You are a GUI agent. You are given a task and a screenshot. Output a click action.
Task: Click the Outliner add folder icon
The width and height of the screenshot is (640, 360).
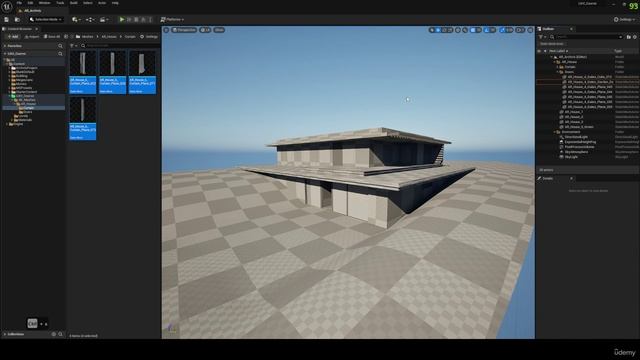coord(629,37)
